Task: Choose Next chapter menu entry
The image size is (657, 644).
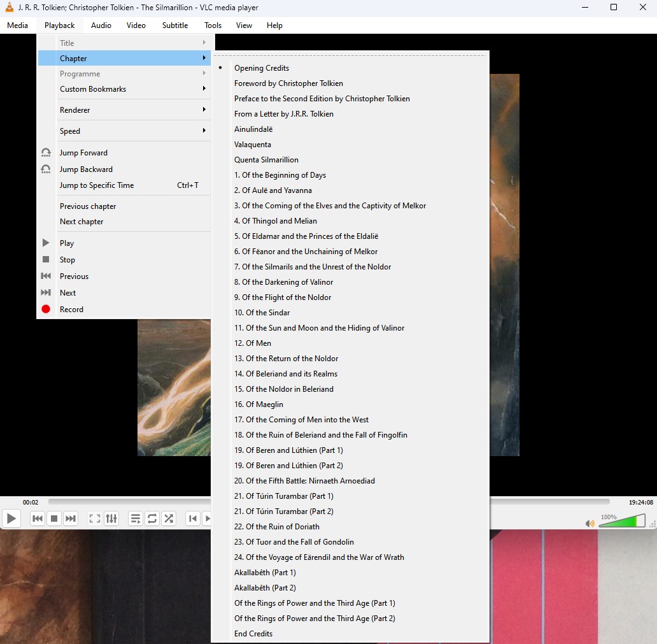Action: (124, 222)
